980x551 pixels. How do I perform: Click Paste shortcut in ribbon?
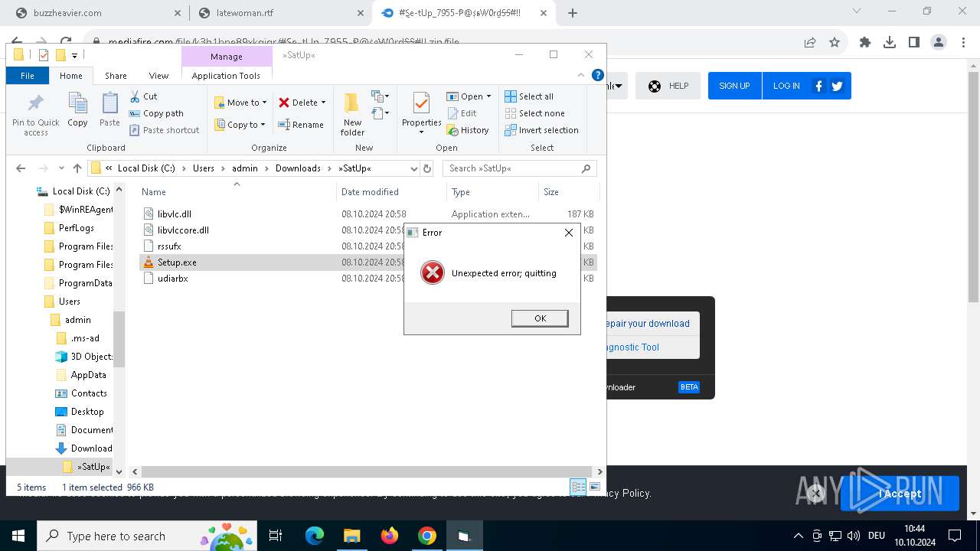(x=164, y=130)
